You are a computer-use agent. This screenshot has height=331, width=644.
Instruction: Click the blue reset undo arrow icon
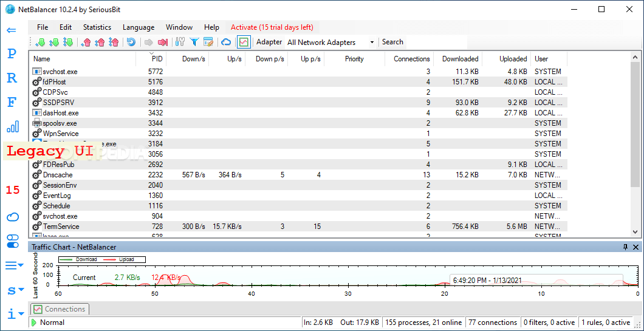(131, 42)
